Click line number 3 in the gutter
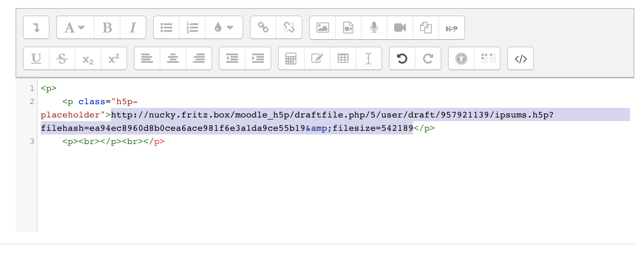 [x=32, y=141]
